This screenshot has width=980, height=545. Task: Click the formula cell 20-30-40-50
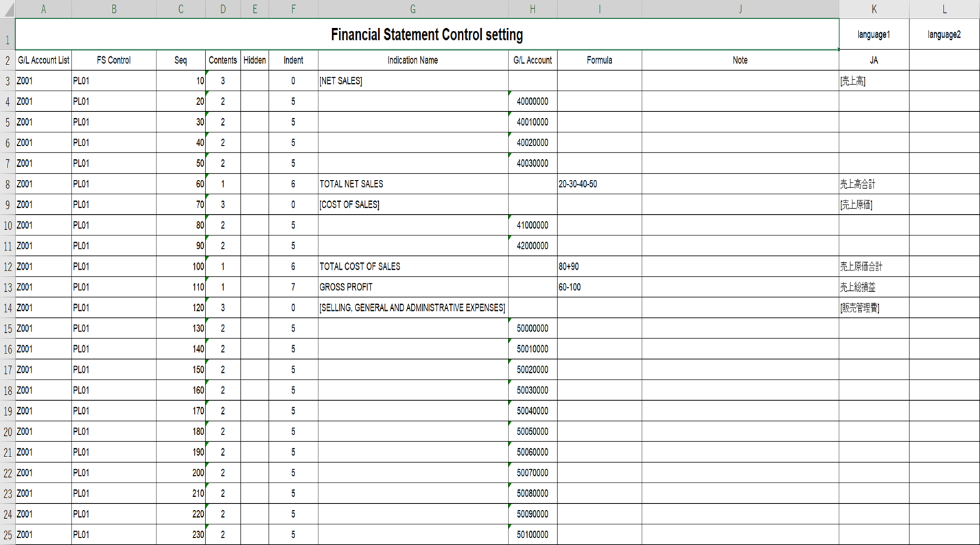point(599,184)
